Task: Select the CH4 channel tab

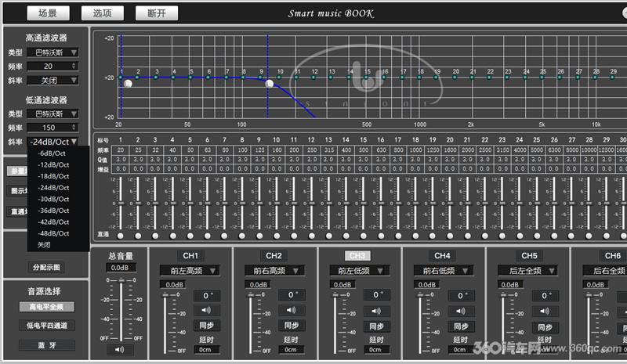Action: click(442, 256)
